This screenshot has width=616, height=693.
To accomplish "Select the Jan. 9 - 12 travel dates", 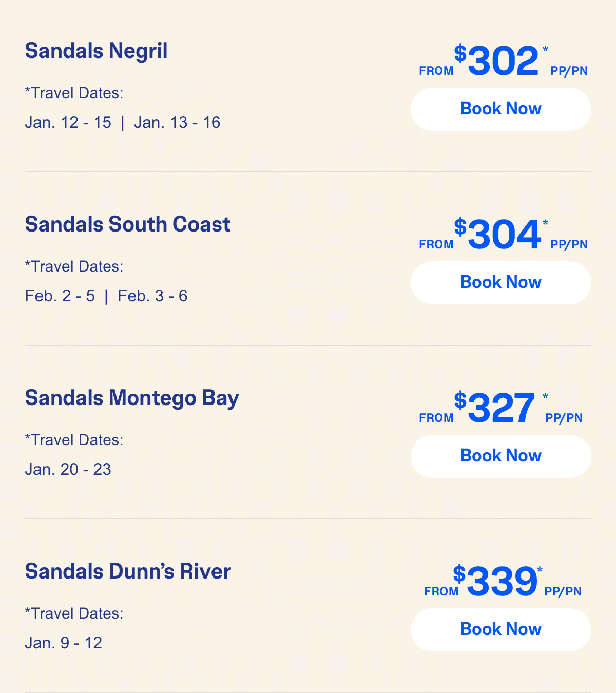I will (63, 643).
